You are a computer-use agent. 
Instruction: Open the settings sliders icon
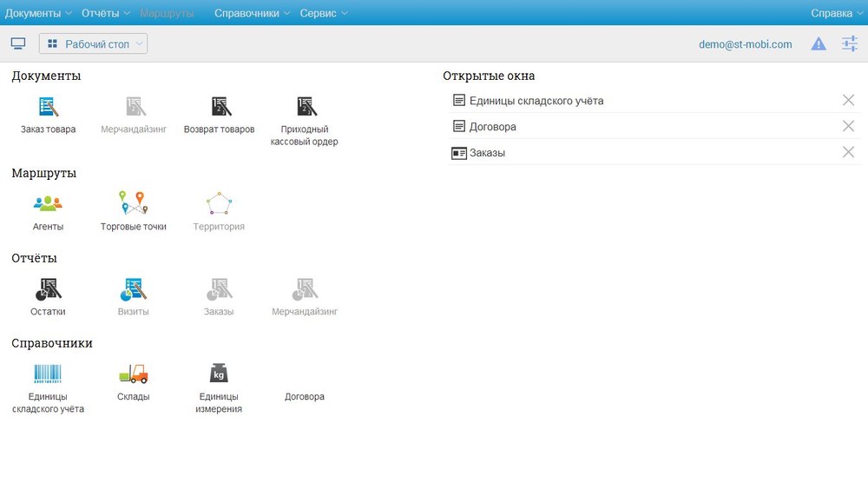[x=850, y=43]
